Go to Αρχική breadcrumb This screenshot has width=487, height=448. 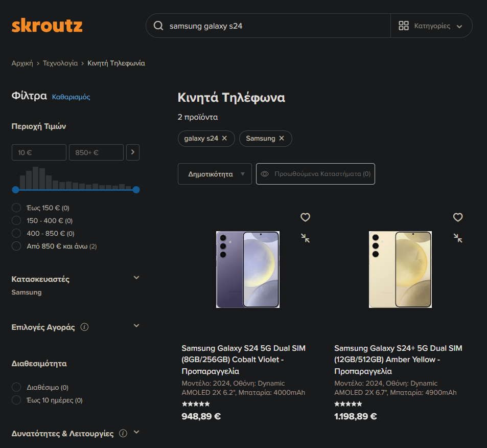pos(22,63)
